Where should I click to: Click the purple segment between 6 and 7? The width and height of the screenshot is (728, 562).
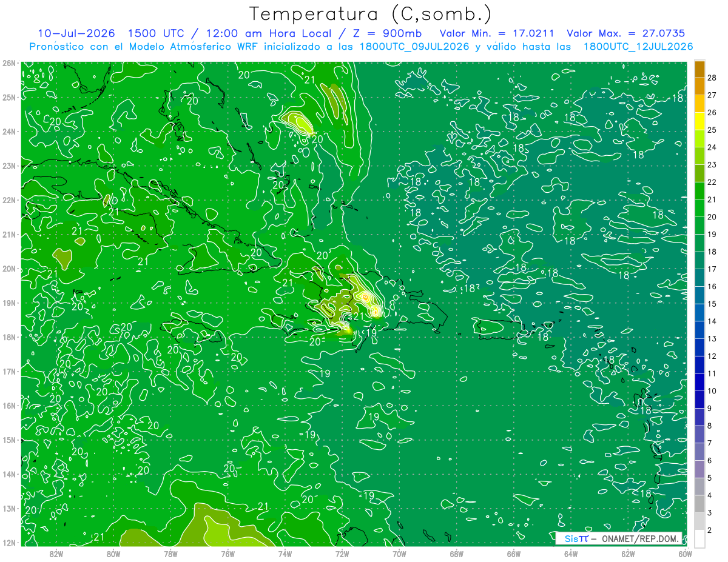point(699,452)
